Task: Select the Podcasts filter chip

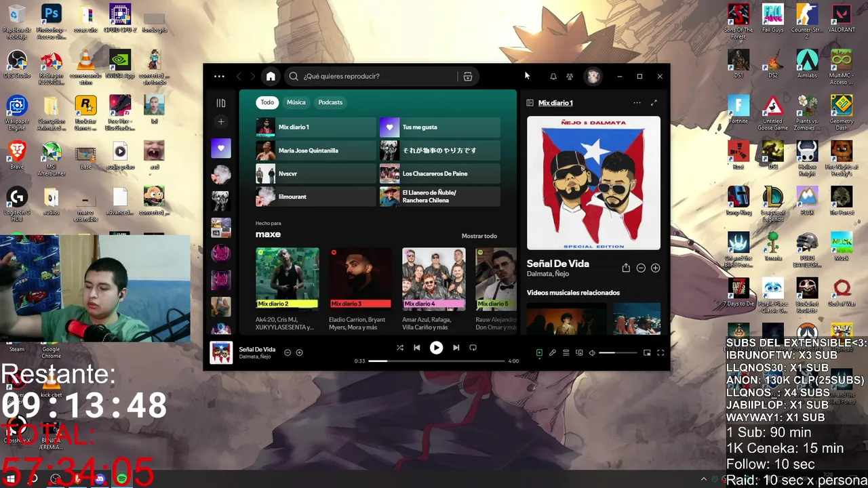Action: (x=330, y=102)
